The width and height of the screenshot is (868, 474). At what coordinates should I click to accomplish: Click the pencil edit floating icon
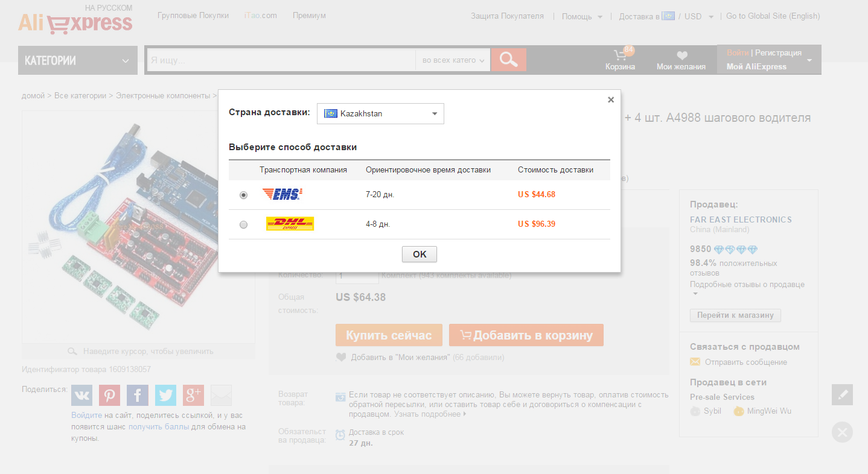(843, 394)
